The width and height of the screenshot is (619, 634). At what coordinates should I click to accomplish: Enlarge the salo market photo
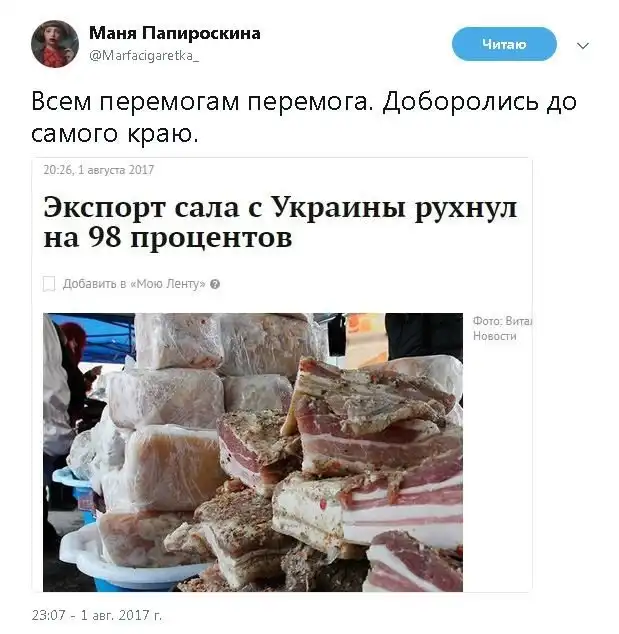click(x=253, y=452)
